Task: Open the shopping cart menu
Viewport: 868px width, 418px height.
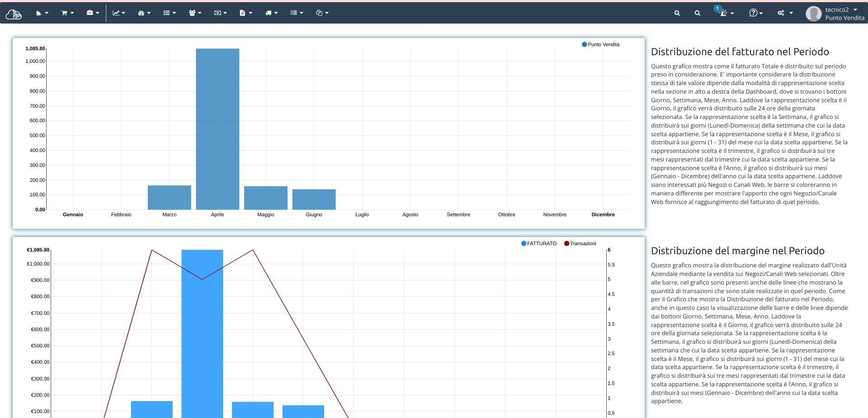Action: point(64,13)
